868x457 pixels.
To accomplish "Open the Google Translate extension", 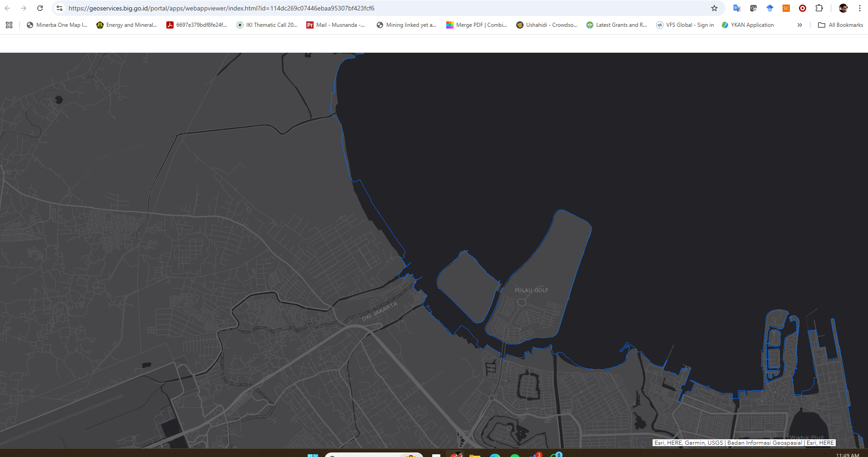I will click(737, 8).
